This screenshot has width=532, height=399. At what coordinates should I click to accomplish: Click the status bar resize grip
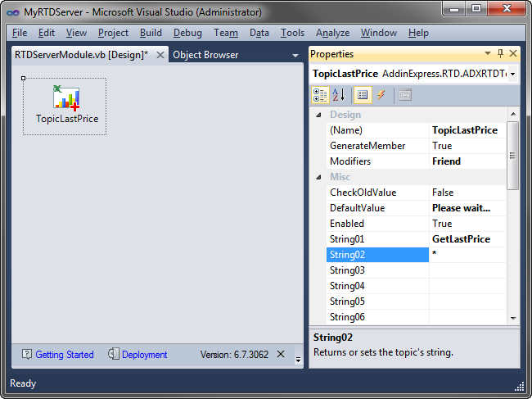[520, 387]
